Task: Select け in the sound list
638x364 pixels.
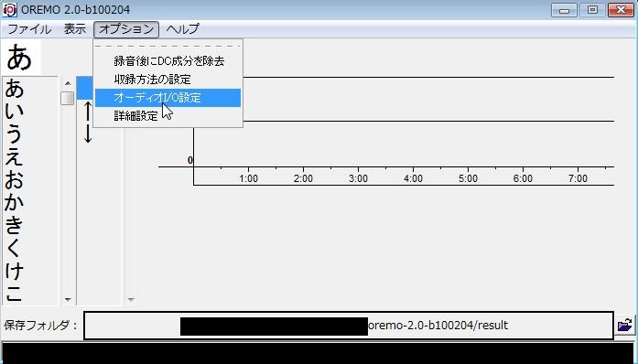Action: 15,271
